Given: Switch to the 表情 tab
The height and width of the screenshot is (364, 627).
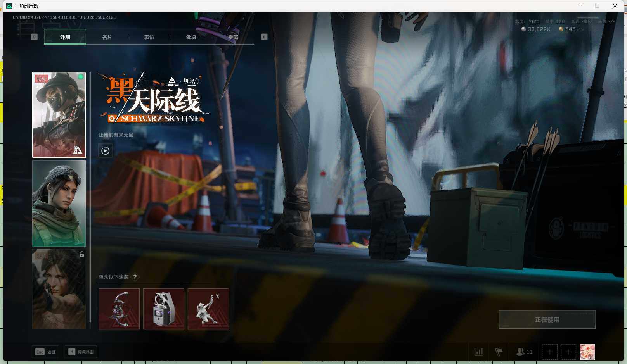Looking at the screenshot, I should pyautogui.click(x=149, y=37).
